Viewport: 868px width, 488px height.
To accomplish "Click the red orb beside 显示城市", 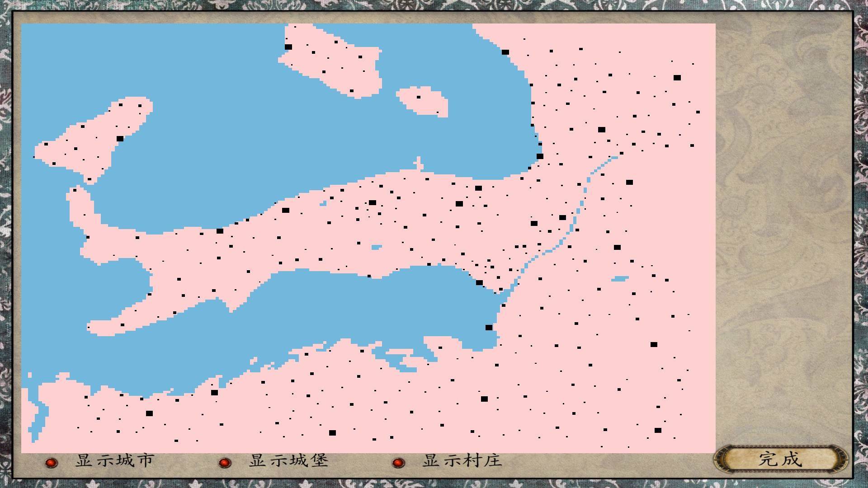I will click(51, 463).
